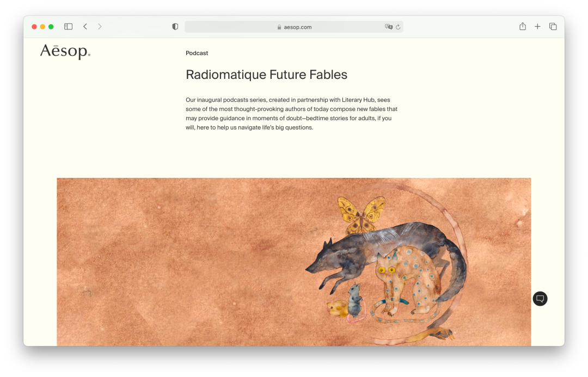Go forward to the next page
The width and height of the screenshot is (588, 377).
point(100,27)
